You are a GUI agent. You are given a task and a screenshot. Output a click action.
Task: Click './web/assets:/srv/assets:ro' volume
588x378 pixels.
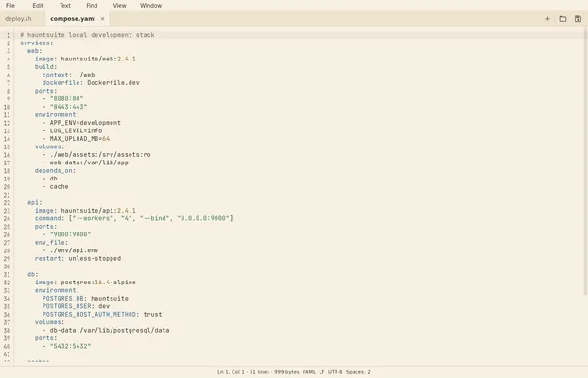point(100,154)
